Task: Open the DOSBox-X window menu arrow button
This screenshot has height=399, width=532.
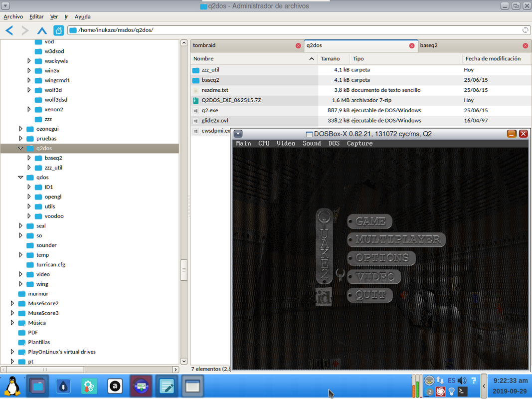Action: click(x=238, y=134)
